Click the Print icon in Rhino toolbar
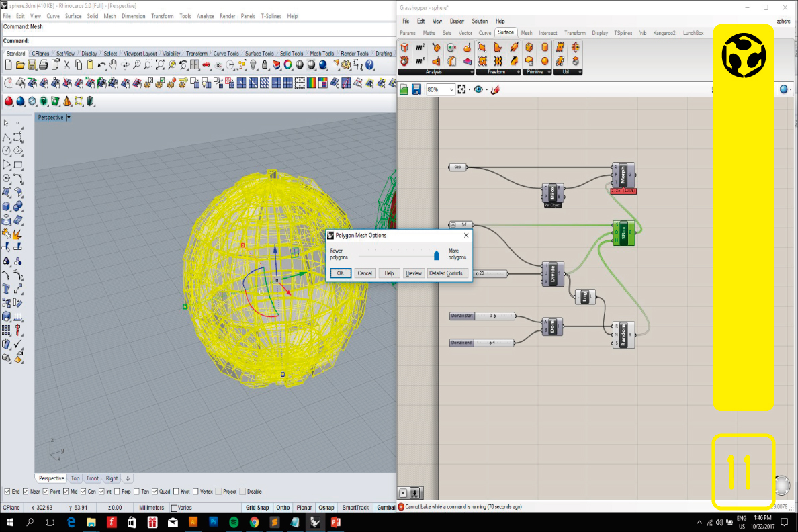The height and width of the screenshot is (532, 798). tap(43, 65)
